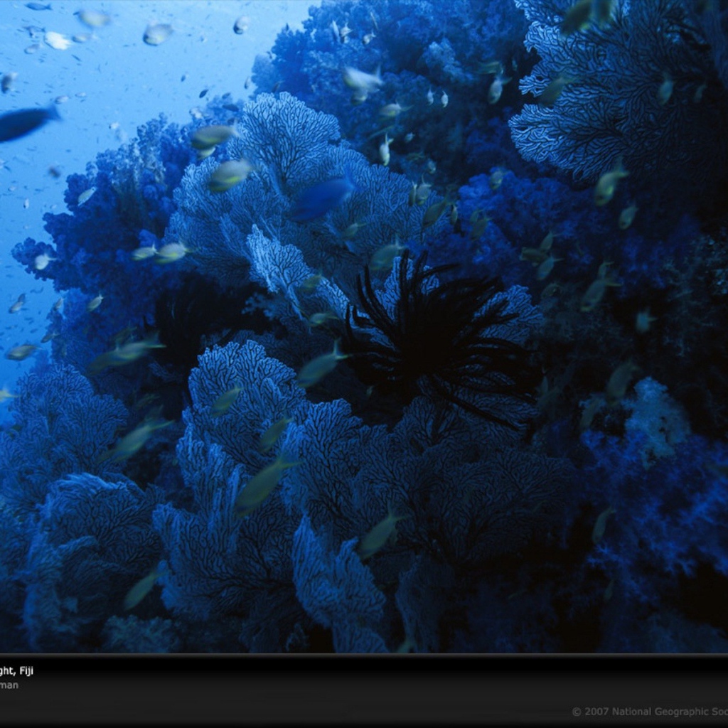The image size is (728, 728).
Task: Click the pale white fish near the top-left corner
Action: (x=57, y=40)
